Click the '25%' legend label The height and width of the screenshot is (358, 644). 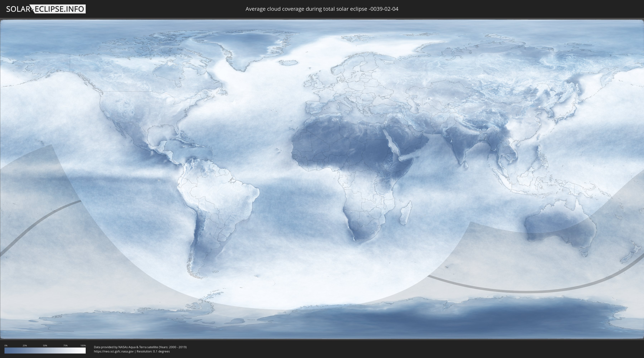(25, 345)
